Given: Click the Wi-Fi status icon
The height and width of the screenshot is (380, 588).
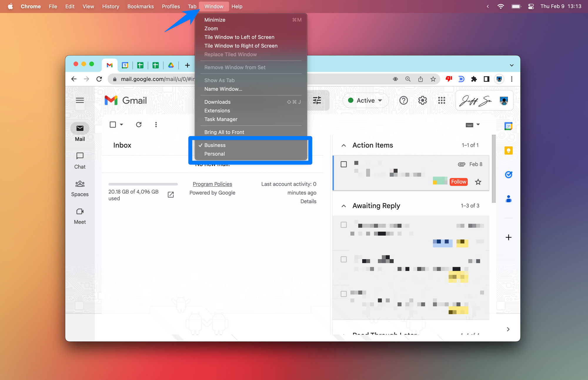Looking at the screenshot, I should click(500, 6).
